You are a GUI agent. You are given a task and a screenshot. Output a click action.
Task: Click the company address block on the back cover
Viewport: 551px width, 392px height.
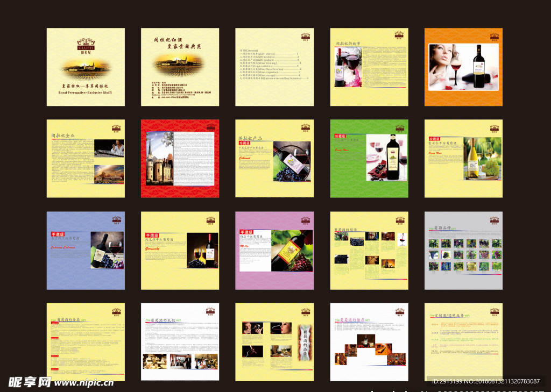pos(181,90)
